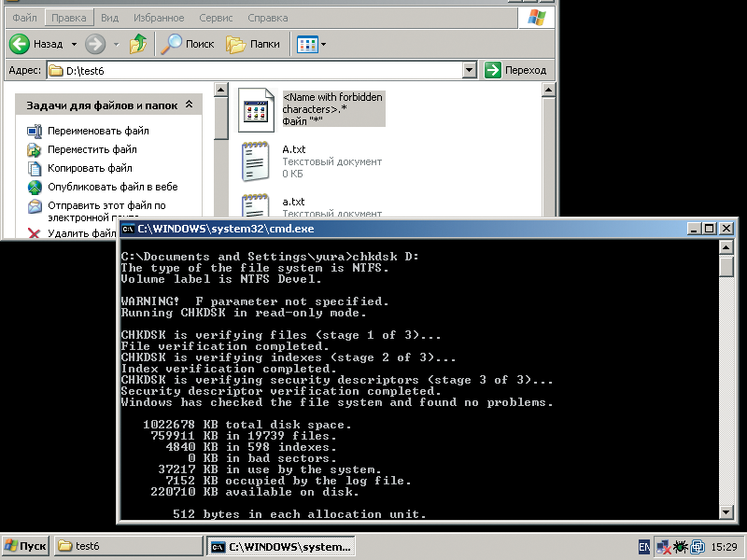Click Опубликовать файл в вебе link
The height and width of the screenshot is (560, 747).
[x=112, y=187]
